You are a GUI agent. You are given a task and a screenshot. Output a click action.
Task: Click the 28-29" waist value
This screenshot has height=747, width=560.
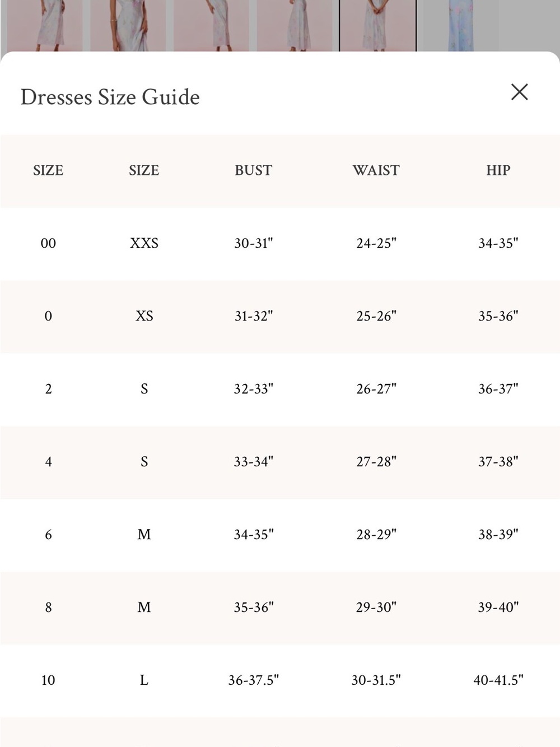coord(376,535)
